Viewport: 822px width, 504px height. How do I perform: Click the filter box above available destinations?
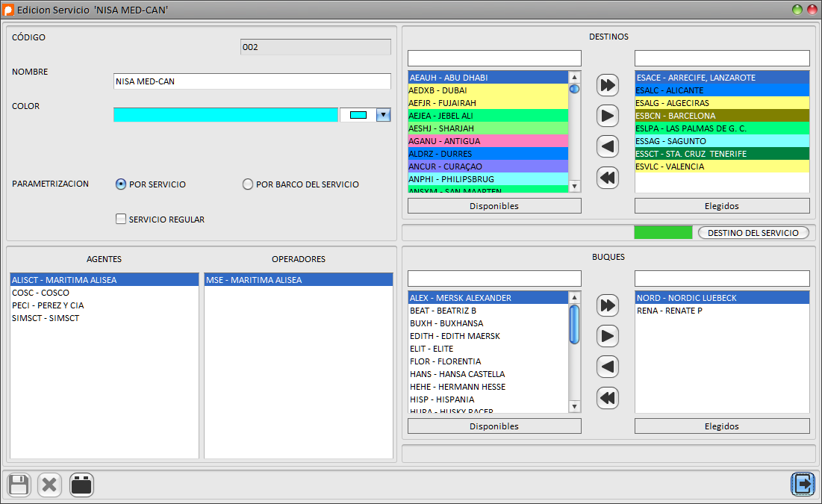click(x=494, y=57)
